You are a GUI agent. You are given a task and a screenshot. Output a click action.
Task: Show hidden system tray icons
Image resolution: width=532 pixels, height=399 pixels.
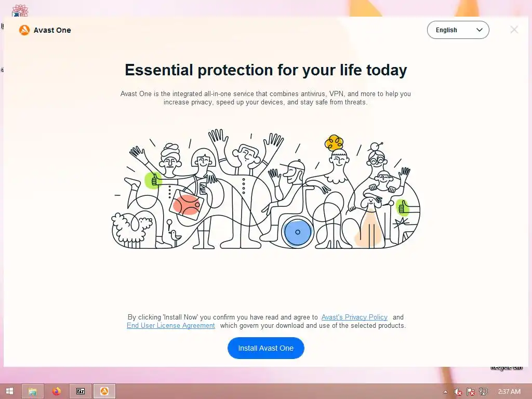pyautogui.click(x=445, y=392)
